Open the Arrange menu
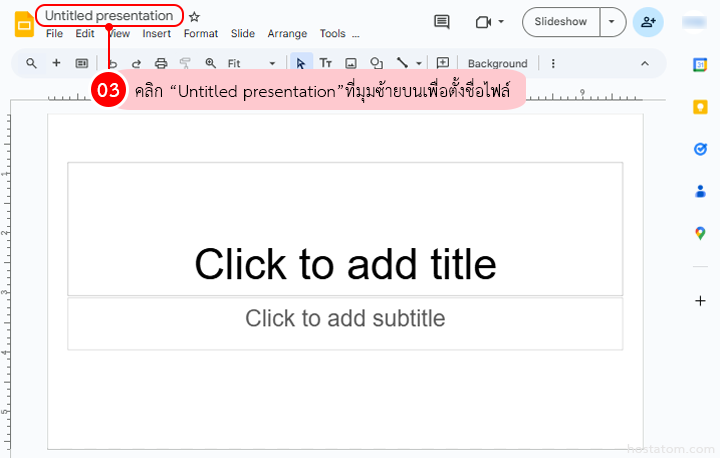Screen dimensions: 720x458 click(x=287, y=34)
